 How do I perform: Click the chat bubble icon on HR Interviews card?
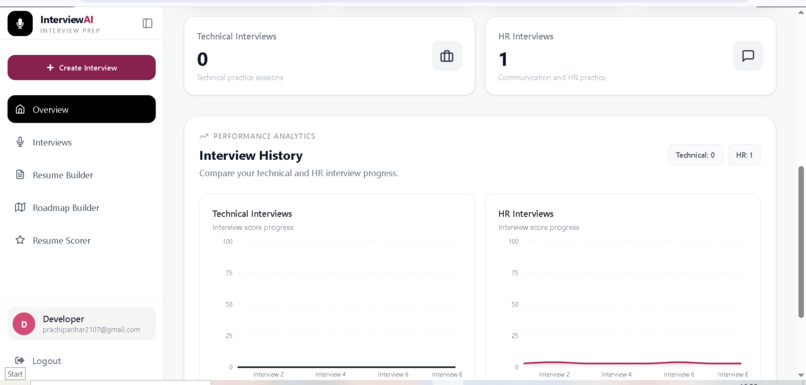pyautogui.click(x=748, y=56)
